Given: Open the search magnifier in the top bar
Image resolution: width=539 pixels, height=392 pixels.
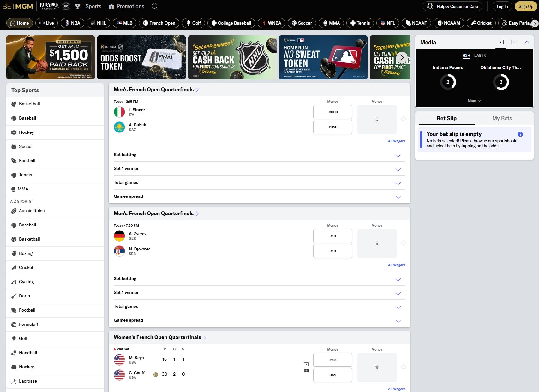Looking at the screenshot, I should (x=154, y=6).
